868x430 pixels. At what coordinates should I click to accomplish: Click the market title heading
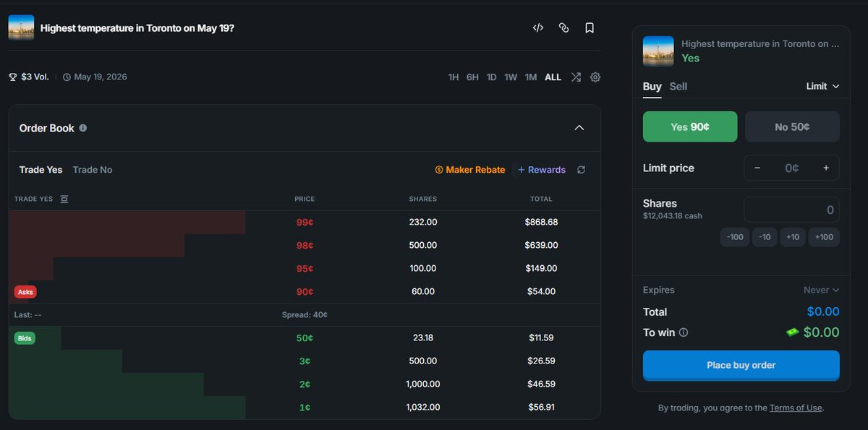(x=137, y=28)
